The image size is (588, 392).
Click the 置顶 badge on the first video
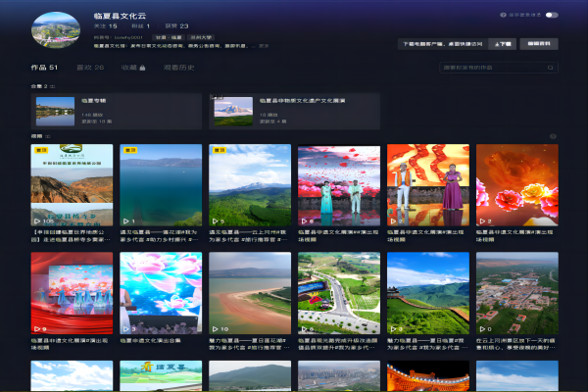click(41, 152)
